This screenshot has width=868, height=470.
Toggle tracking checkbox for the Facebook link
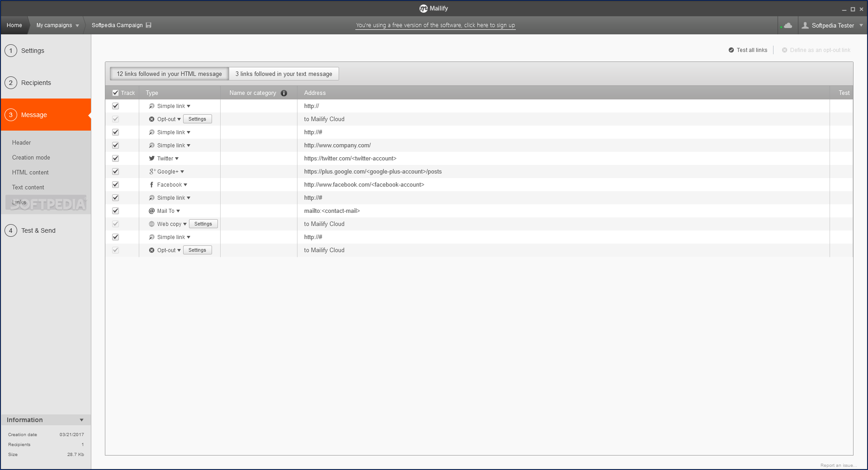pos(115,185)
